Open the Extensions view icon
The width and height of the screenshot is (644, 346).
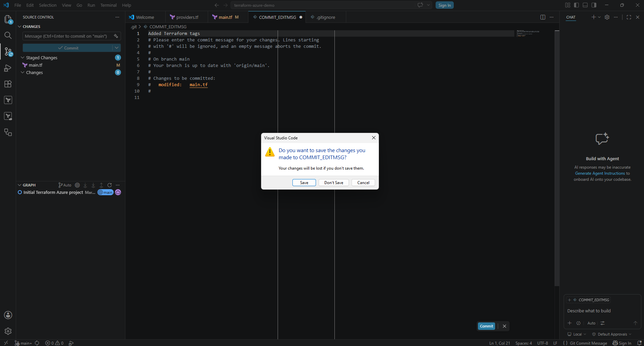coord(8,84)
